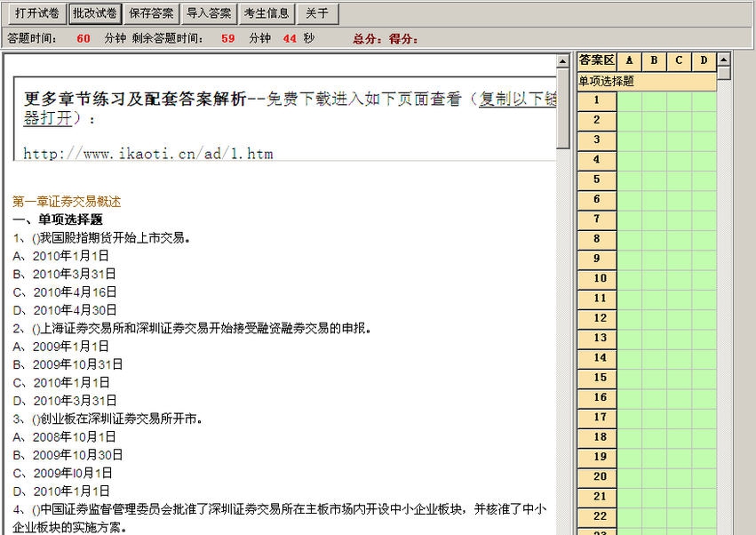Pick answer A for question 10
756x535 pixels.
(x=629, y=278)
